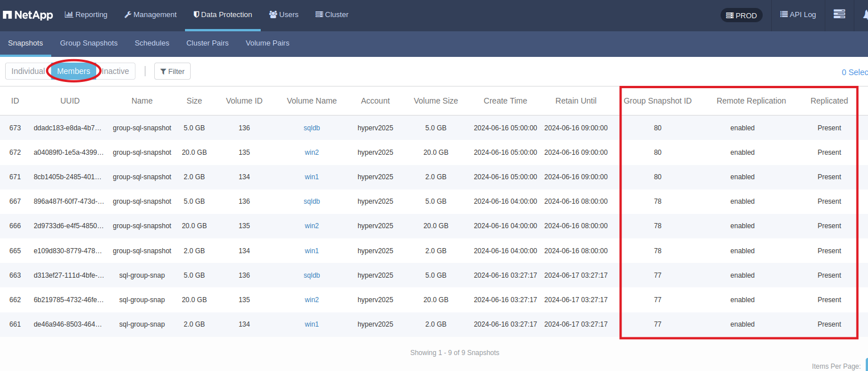Viewport: 868px width, 371px height.
Task: Sort by the Volume Size column header
Action: click(x=436, y=101)
